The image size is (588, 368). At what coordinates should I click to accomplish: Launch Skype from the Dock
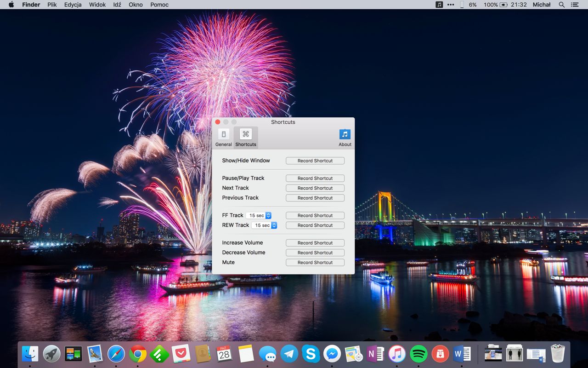(311, 354)
